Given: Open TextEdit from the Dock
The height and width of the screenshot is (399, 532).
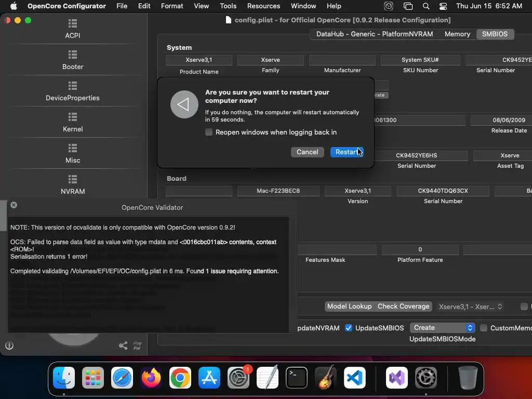Looking at the screenshot, I should point(268,378).
